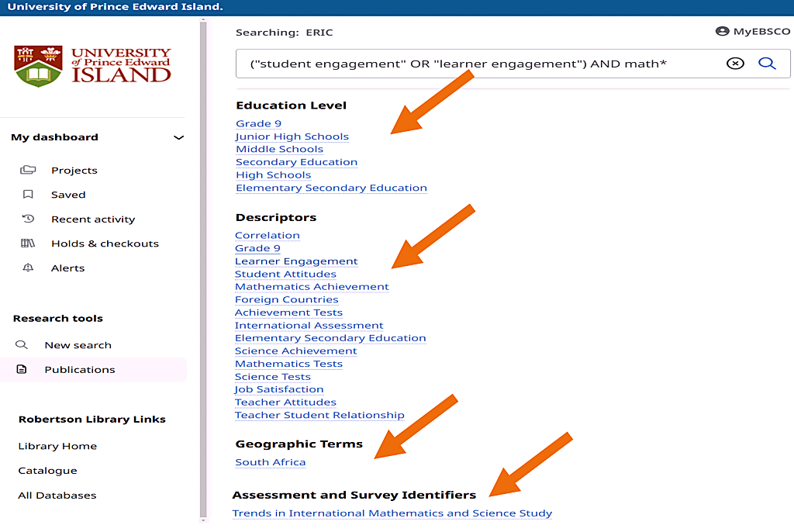
Task: Click the Alerts bell icon
Action: point(28,268)
